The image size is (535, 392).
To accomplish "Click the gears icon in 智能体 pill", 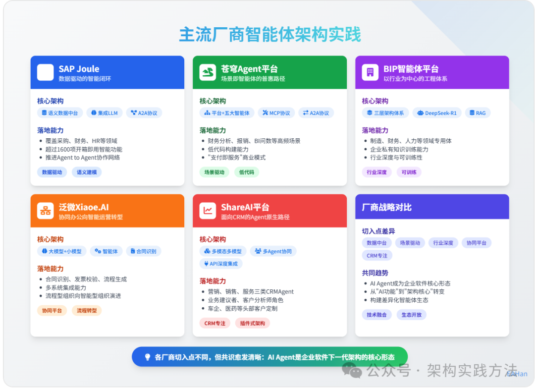I will (98, 251).
